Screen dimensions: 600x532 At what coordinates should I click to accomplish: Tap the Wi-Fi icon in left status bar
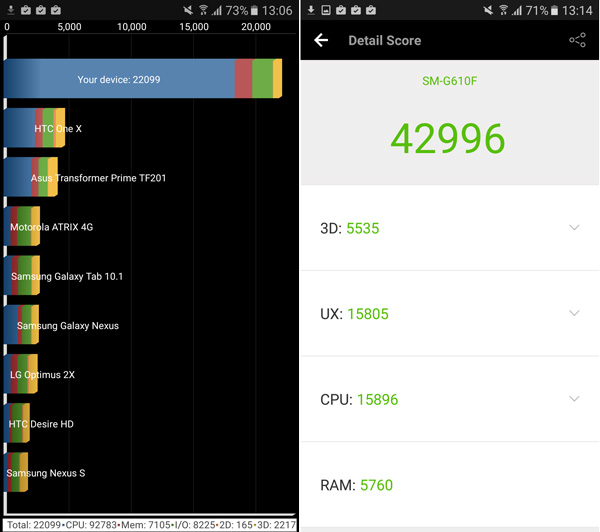coord(203,10)
